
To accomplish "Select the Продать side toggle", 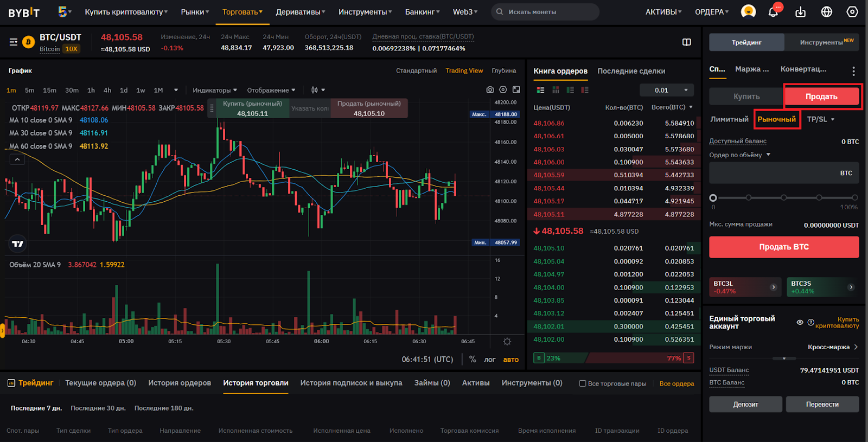I will click(x=821, y=97).
